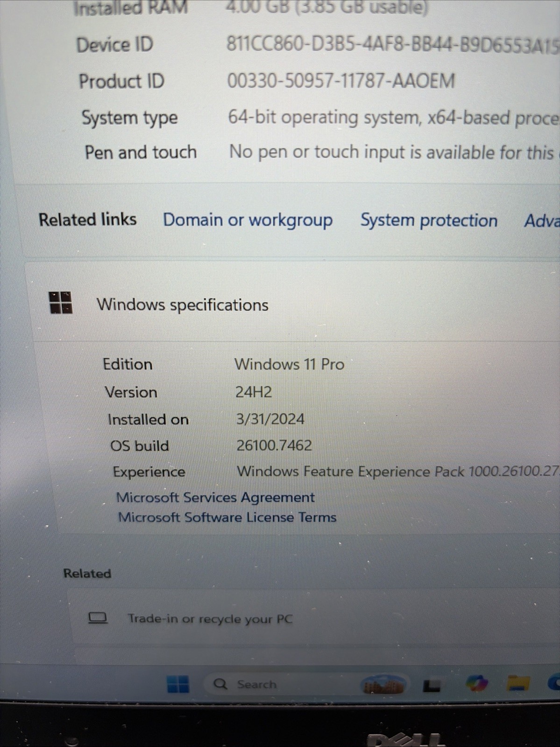
Task: Click the Related links label
Action: pos(88,220)
